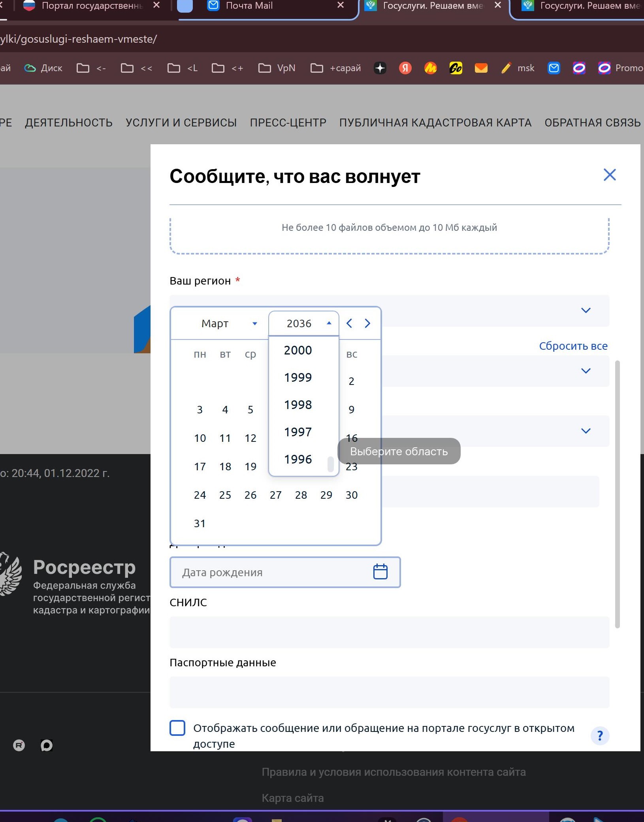Close the feedback dialog with X
This screenshot has height=822, width=644.
pos(610,175)
